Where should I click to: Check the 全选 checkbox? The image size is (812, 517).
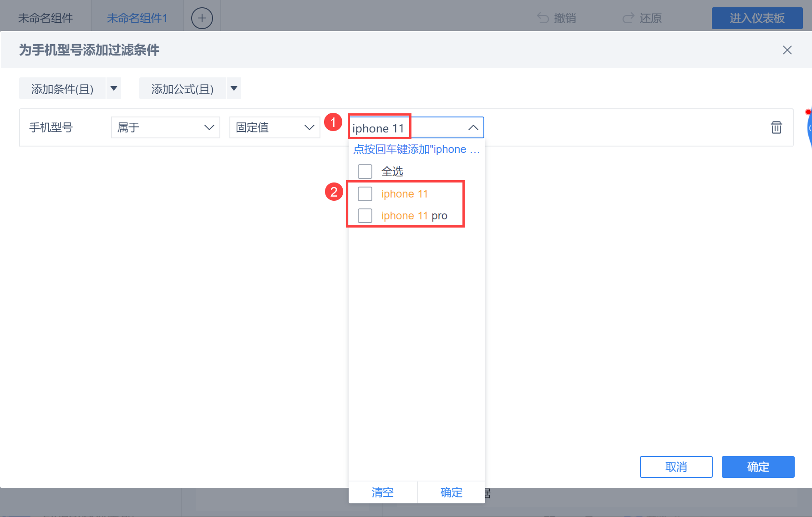pyautogui.click(x=365, y=172)
